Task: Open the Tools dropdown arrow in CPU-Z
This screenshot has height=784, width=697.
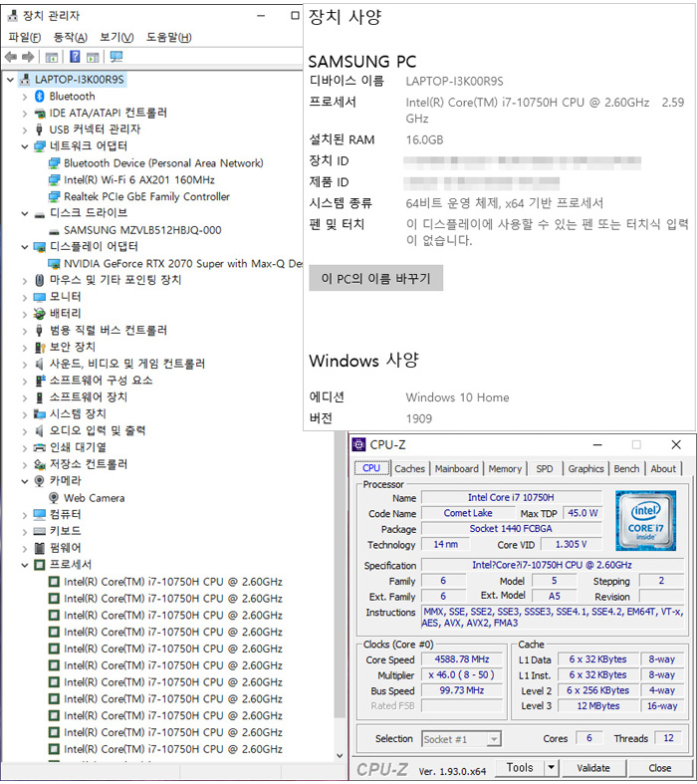Action: [x=551, y=768]
